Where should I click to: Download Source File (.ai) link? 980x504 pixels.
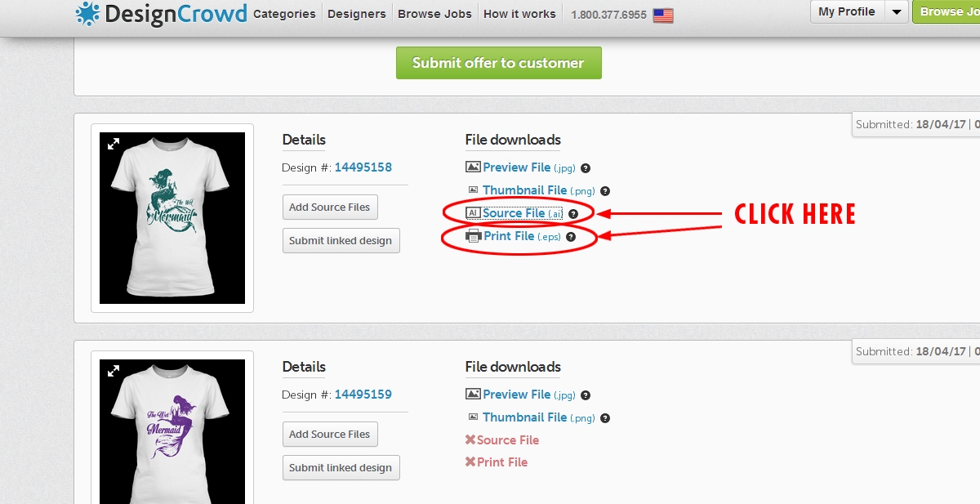pyautogui.click(x=523, y=213)
